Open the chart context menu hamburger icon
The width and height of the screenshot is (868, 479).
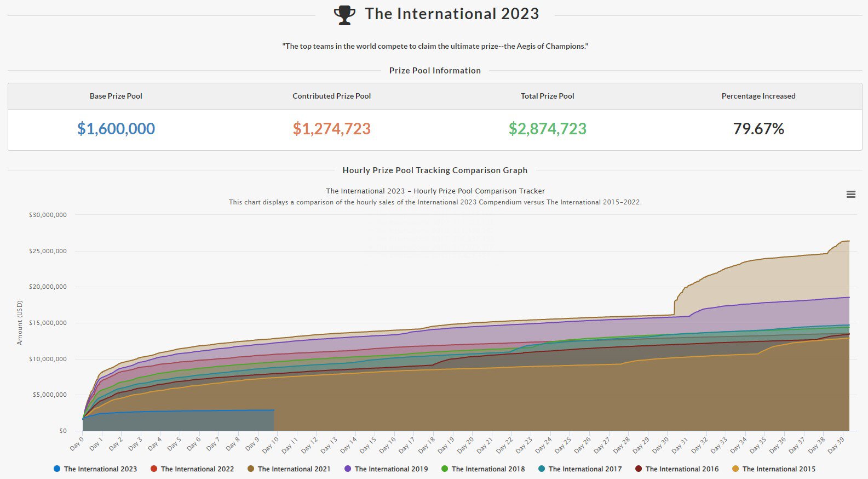point(850,195)
